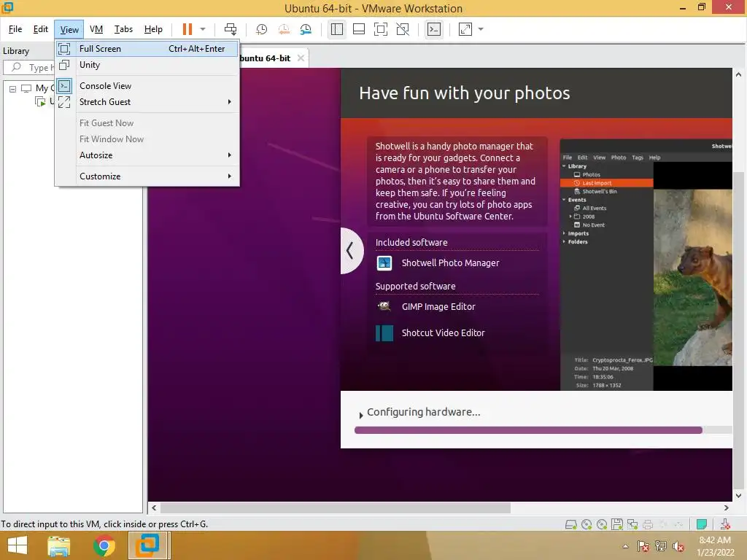
Task: Click the Shotcut Video Editor icon
Action: [384, 332]
